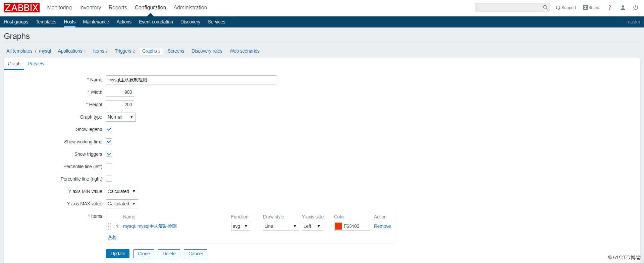Open Y axis MIN value dropdown
Viewport: 644px width, 263px height.
click(x=122, y=191)
